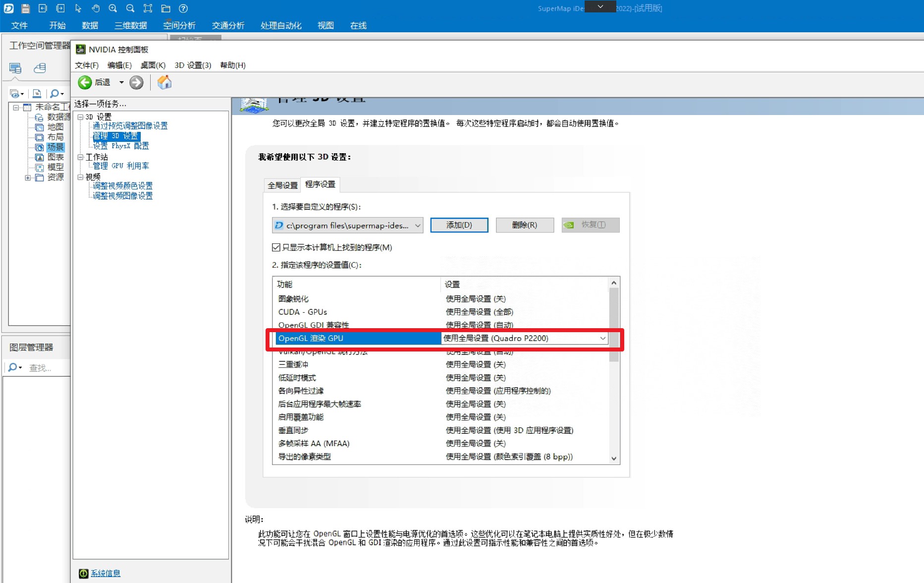
Task: Click the layer manager 查找 search field
Action: pos(49,367)
